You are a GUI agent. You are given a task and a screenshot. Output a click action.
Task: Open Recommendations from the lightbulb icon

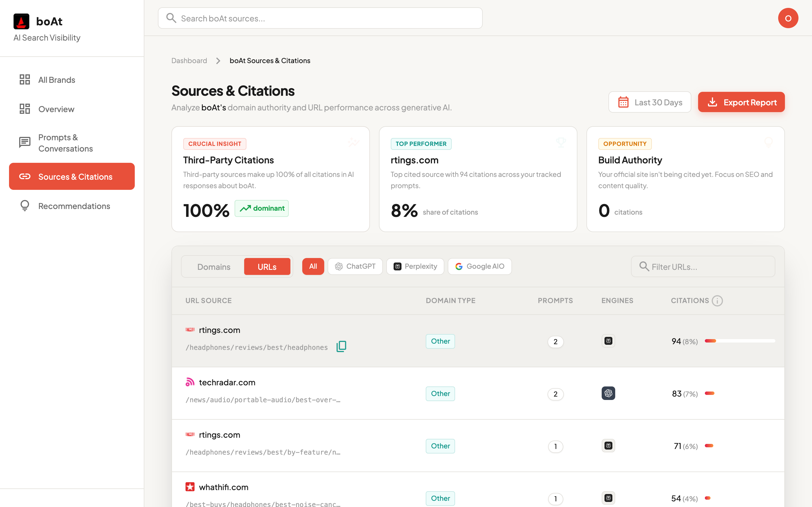pyautogui.click(x=25, y=206)
